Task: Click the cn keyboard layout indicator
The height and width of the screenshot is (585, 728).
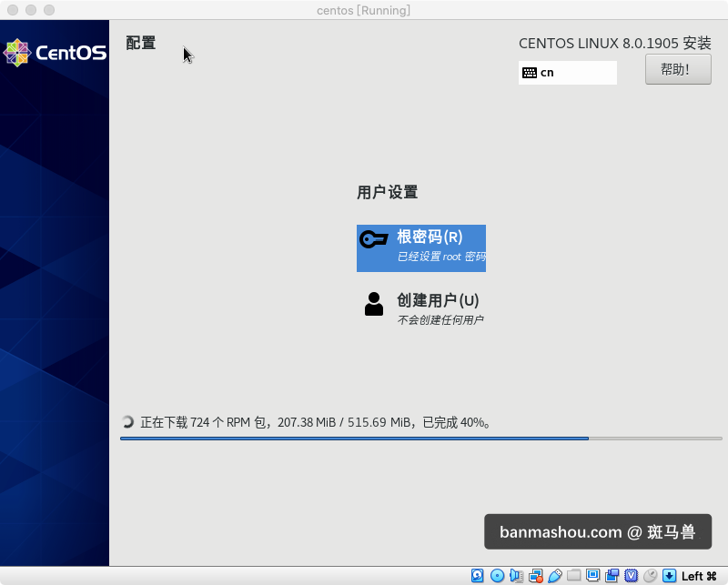Action: pyautogui.click(x=567, y=73)
